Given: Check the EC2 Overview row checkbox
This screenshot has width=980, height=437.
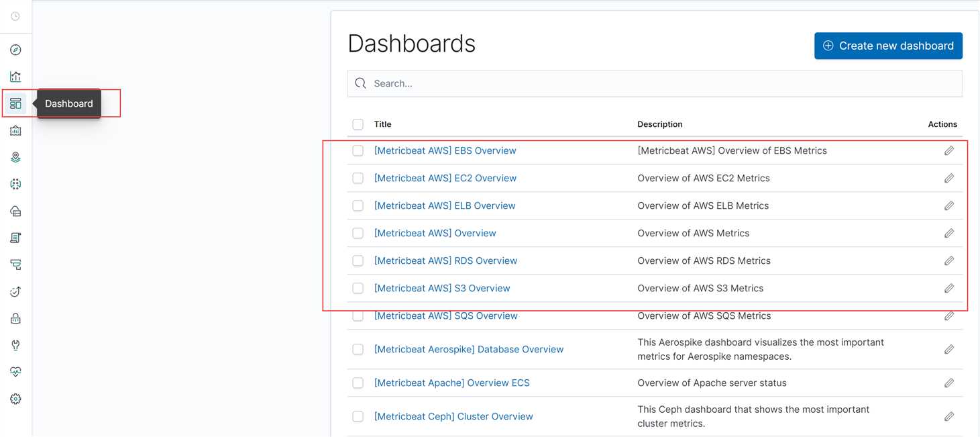Looking at the screenshot, I should 358,179.
